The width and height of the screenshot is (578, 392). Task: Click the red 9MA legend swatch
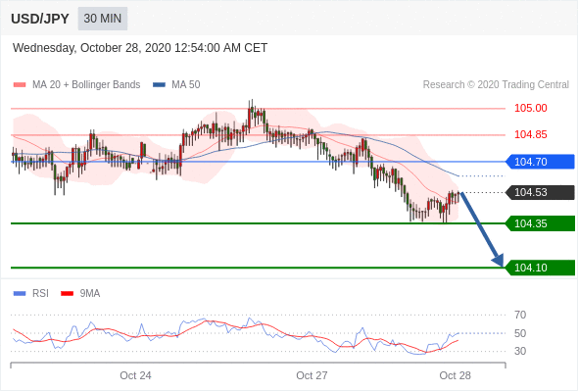pyautogui.click(x=67, y=294)
